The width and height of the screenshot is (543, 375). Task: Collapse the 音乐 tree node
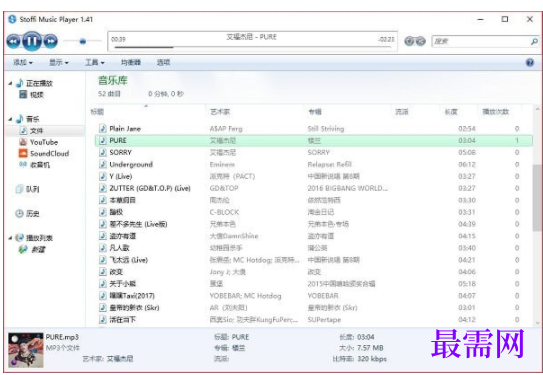(10, 119)
